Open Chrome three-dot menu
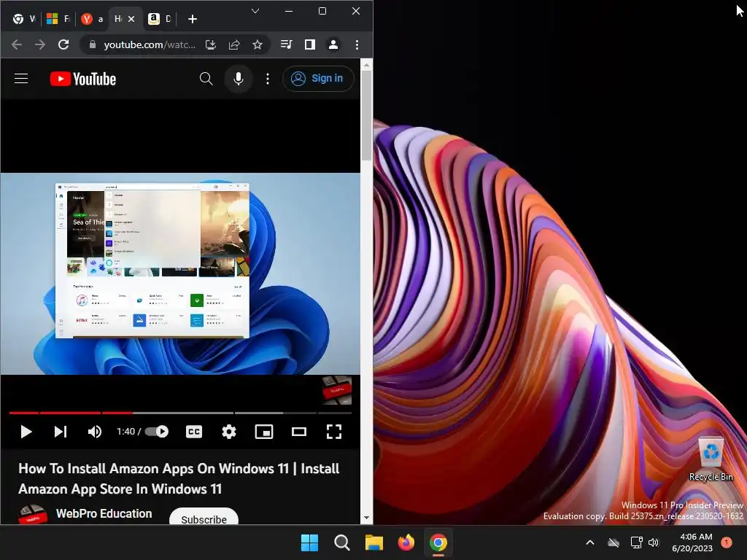Viewport: 747px width, 560px height. (x=357, y=44)
